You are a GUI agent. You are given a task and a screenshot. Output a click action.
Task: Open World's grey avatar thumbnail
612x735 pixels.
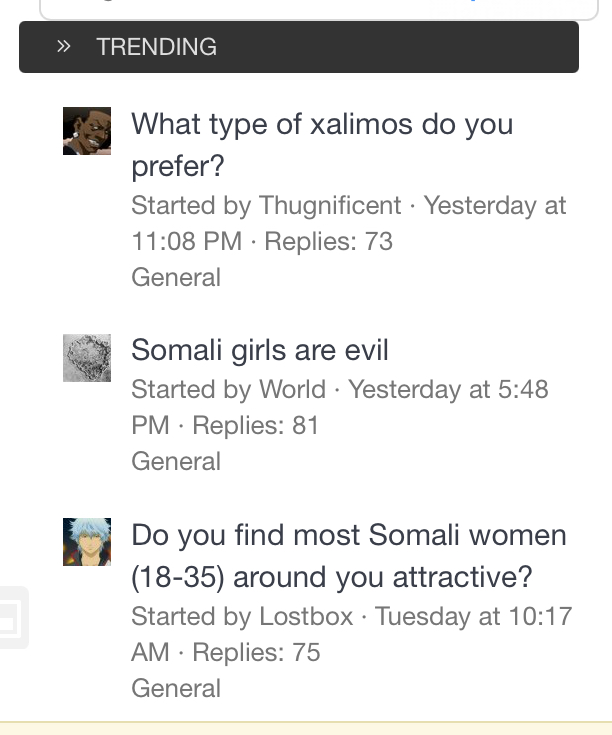87,358
